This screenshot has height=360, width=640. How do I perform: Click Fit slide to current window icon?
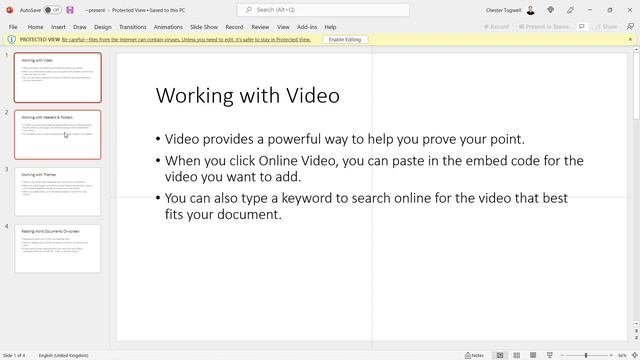635,356
